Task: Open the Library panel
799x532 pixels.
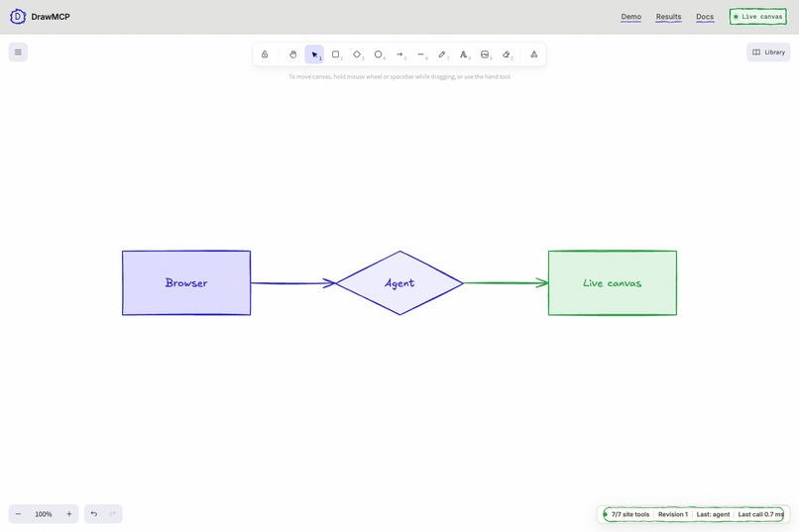Action: pyautogui.click(x=768, y=52)
